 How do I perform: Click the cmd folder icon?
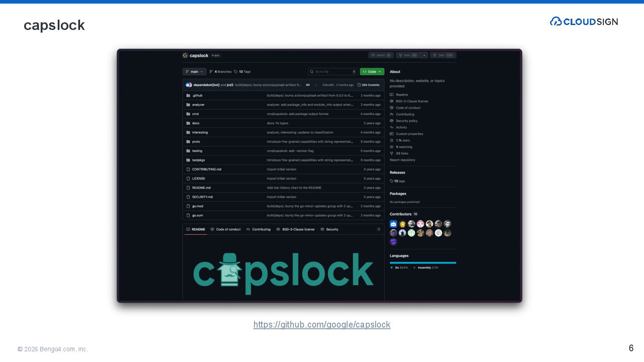pyautogui.click(x=188, y=114)
